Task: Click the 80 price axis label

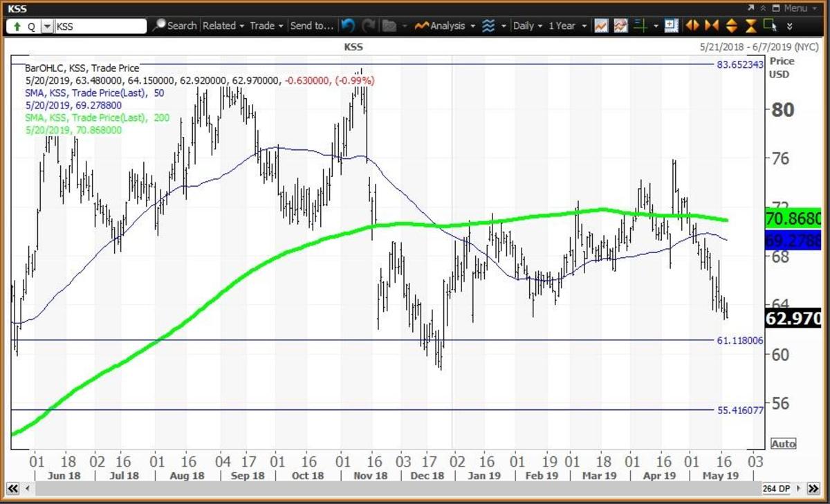Action: 783,110
